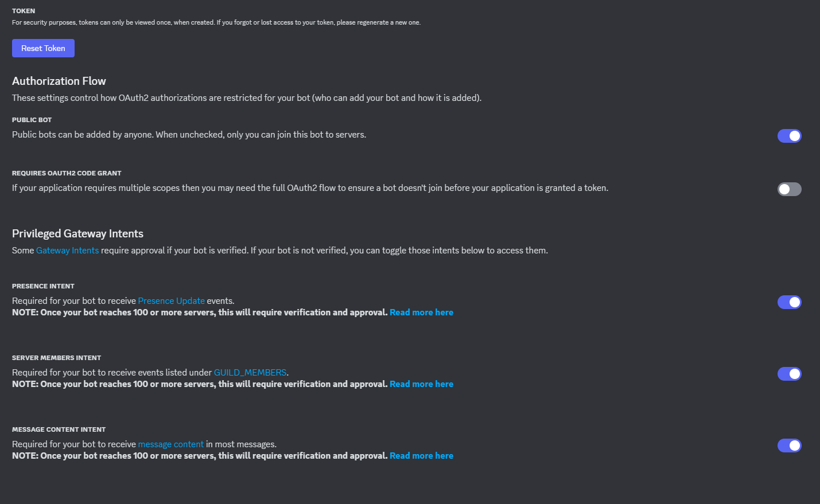This screenshot has width=820, height=504.
Task: Click the message content link
Action: (170, 444)
